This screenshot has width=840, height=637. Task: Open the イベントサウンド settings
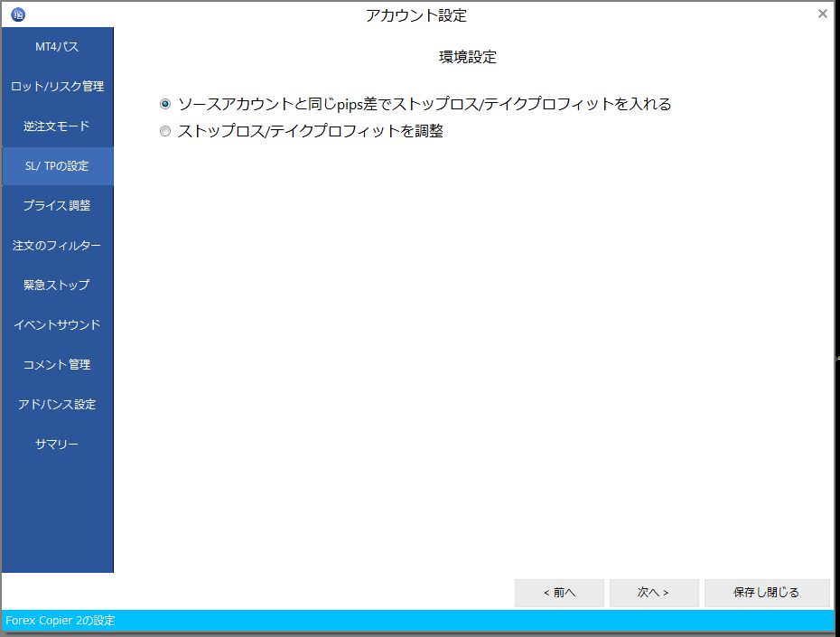[x=56, y=324]
